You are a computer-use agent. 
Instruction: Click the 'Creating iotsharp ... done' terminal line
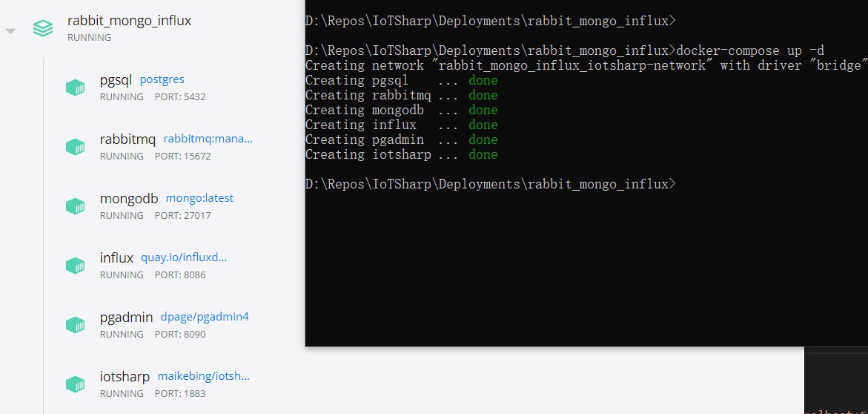[x=401, y=154]
